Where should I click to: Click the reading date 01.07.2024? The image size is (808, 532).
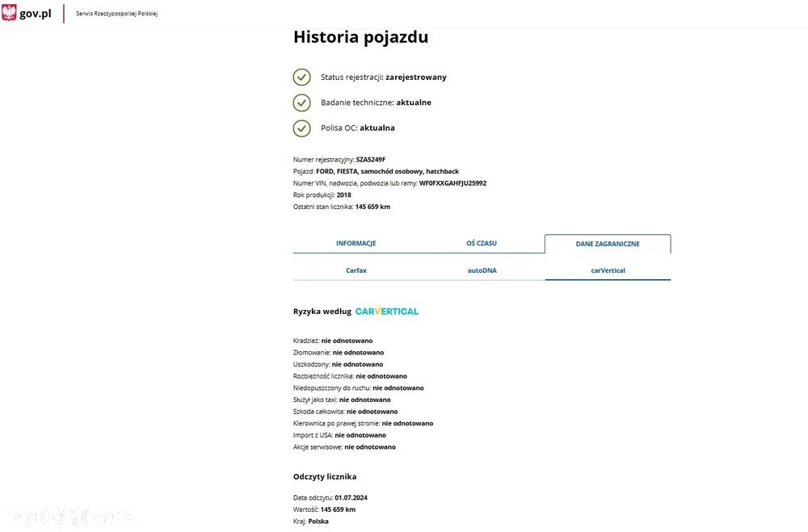click(x=351, y=497)
